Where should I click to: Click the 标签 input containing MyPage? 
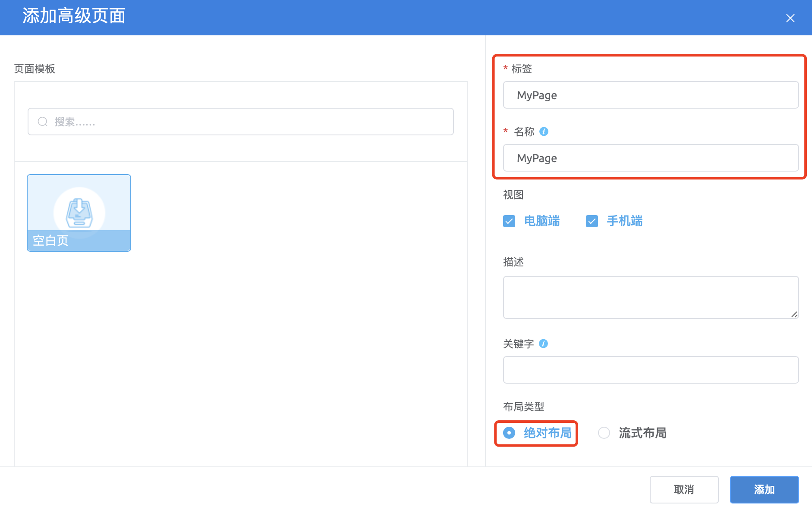tap(651, 95)
